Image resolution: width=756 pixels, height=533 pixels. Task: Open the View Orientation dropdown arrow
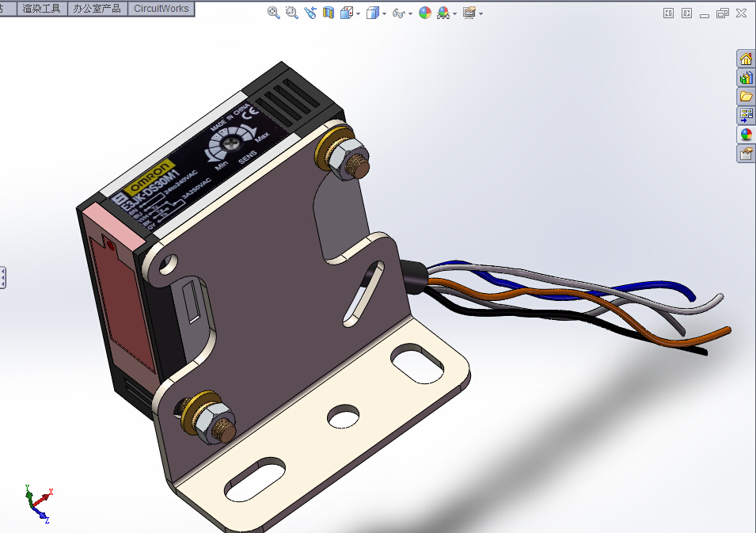[x=359, y=14]
